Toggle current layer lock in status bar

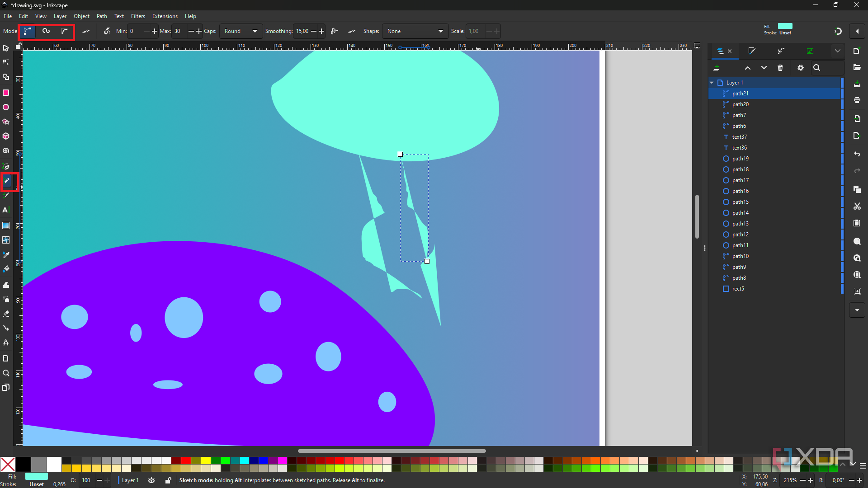coord(168,480)
